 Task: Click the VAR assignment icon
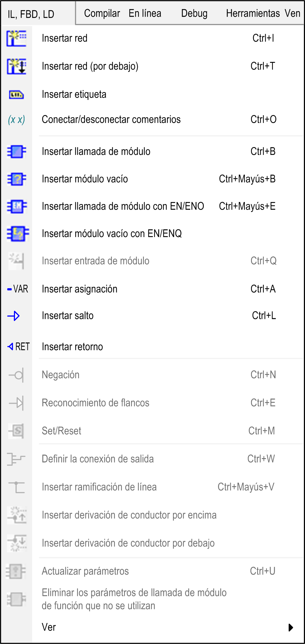coord(18,289)
